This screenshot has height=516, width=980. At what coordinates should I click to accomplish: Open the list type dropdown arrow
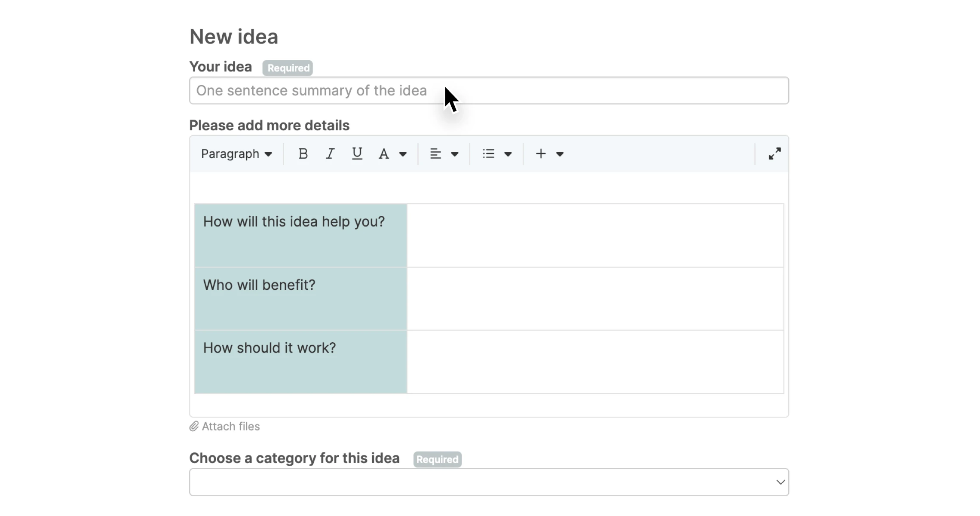[508, 154]
